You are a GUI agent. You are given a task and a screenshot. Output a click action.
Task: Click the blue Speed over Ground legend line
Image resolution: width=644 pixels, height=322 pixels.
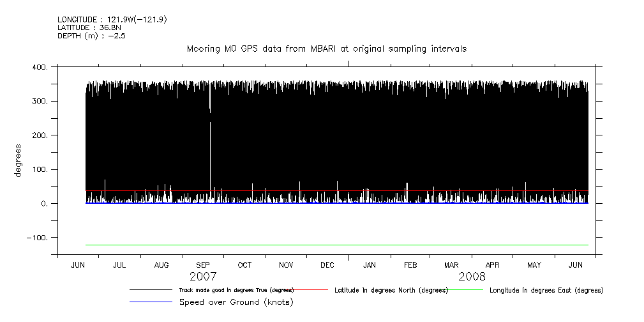coord(151,302)
